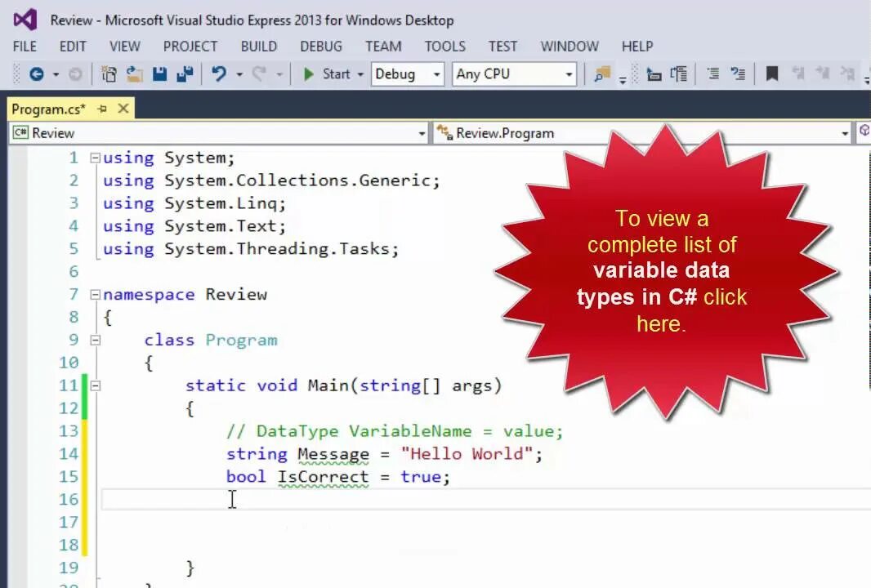The height and width of the screenshot is (588, 871).
Task: Click the Navigate Backward arrow icon
Action: click(x=37, y=73)
